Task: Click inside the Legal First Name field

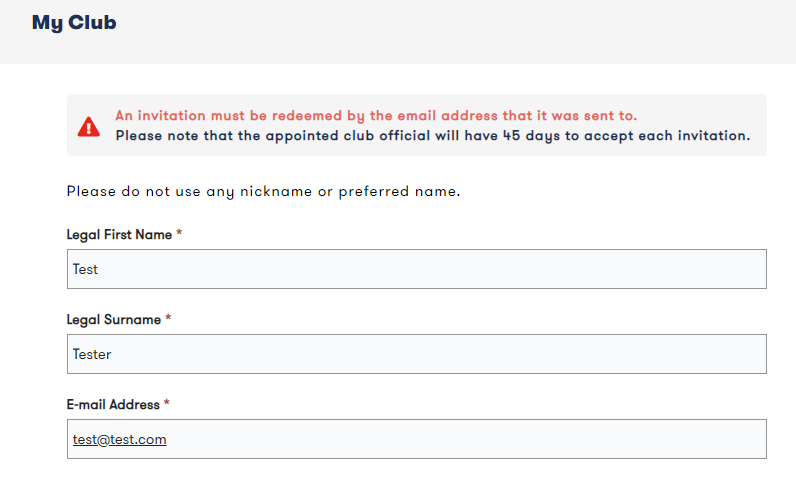Action: pos(416,269)
